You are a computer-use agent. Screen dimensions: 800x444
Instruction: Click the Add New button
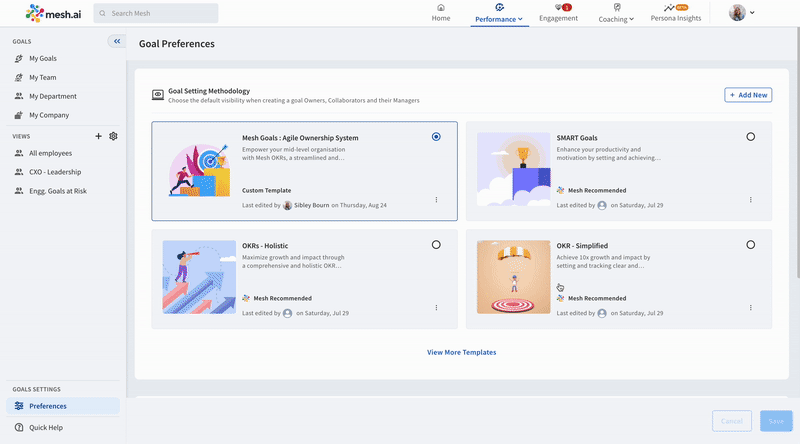(x=748, y=95)
